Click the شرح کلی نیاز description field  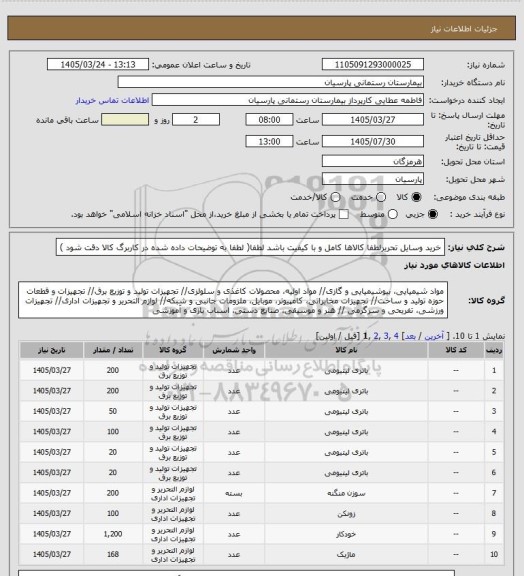tap(250, 248)
